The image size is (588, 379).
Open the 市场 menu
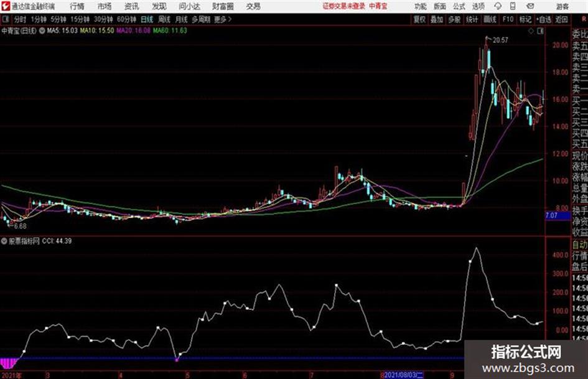105,6
